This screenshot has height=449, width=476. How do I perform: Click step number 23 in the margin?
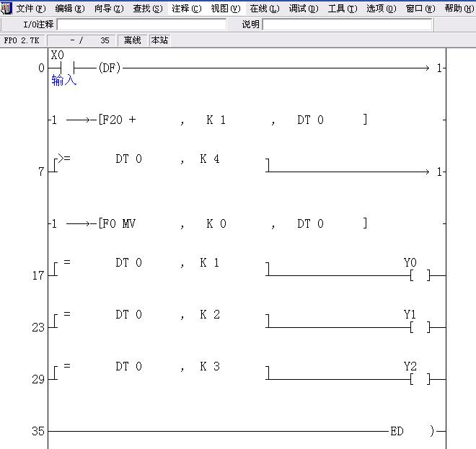(38, 327)
